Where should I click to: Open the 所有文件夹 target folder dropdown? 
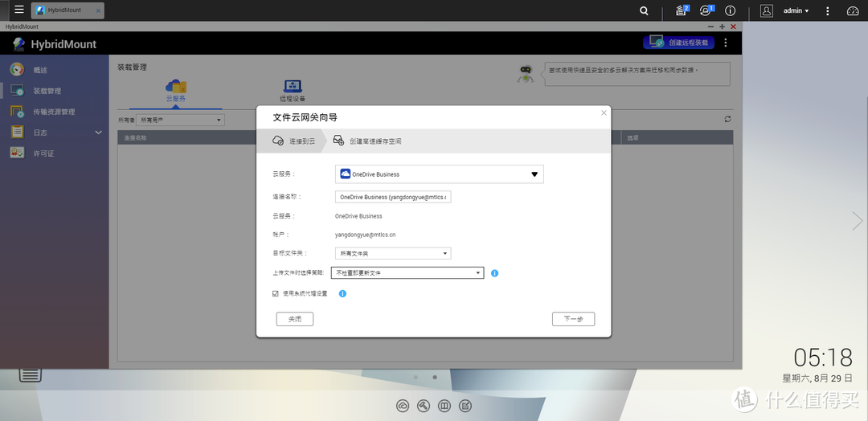point(393,253)
